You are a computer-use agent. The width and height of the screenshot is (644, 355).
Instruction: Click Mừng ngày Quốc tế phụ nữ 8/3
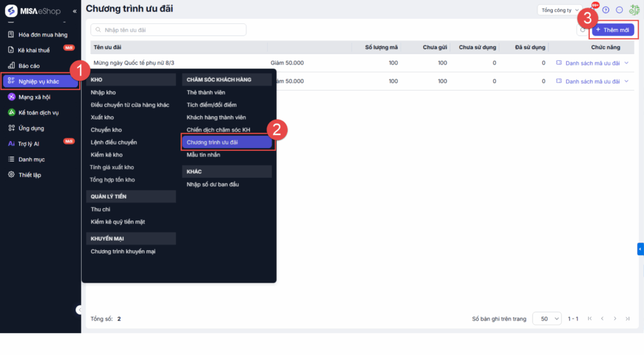tap(134, 63)
